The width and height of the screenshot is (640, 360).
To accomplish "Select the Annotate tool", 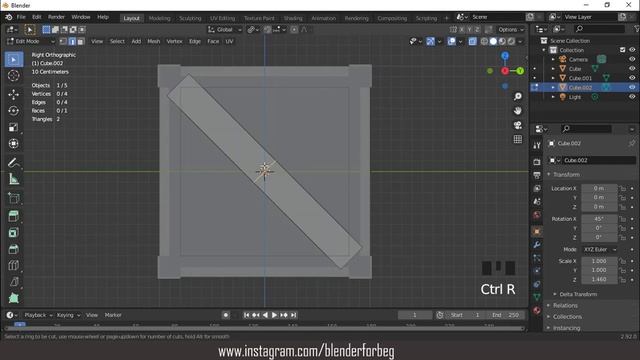I will coord(14,162).
